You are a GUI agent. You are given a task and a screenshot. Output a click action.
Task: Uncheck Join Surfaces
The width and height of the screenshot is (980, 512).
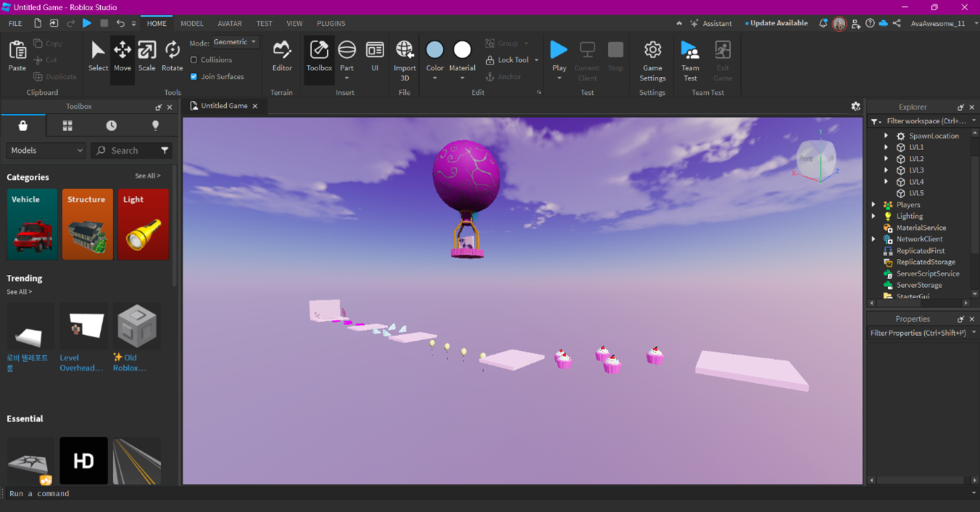(x=194, y=76)
